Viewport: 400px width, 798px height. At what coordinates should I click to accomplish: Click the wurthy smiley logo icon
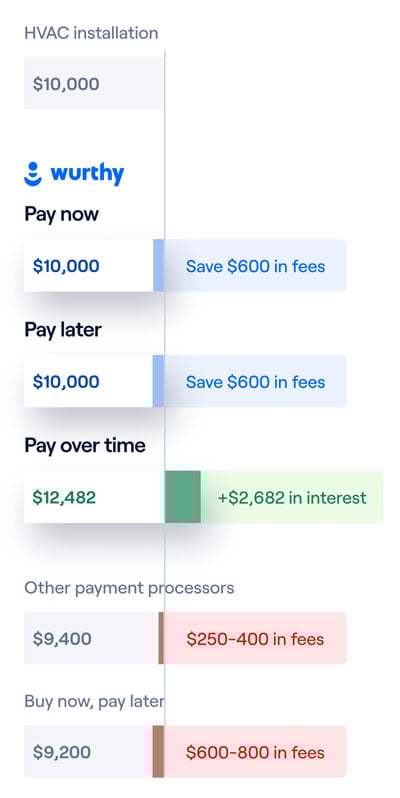click(x=33, y=174)
